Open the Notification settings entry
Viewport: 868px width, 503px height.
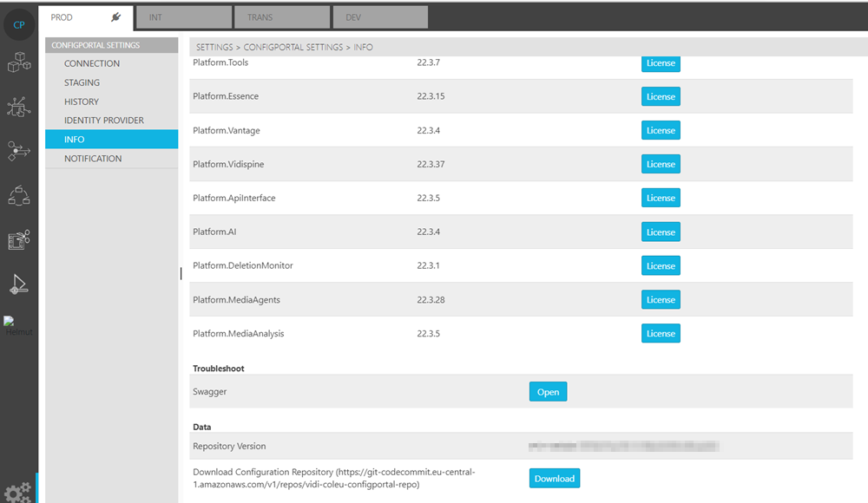(93, 159)
